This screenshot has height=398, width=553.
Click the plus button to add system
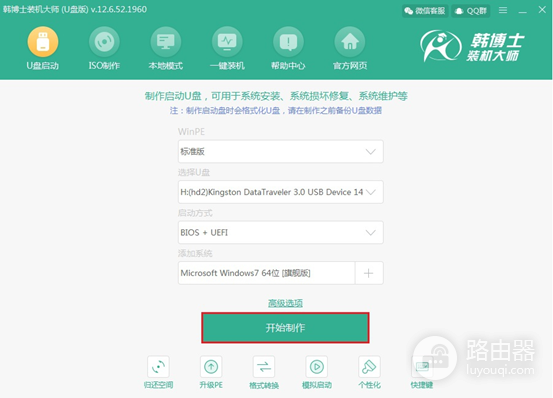(369, 273)
